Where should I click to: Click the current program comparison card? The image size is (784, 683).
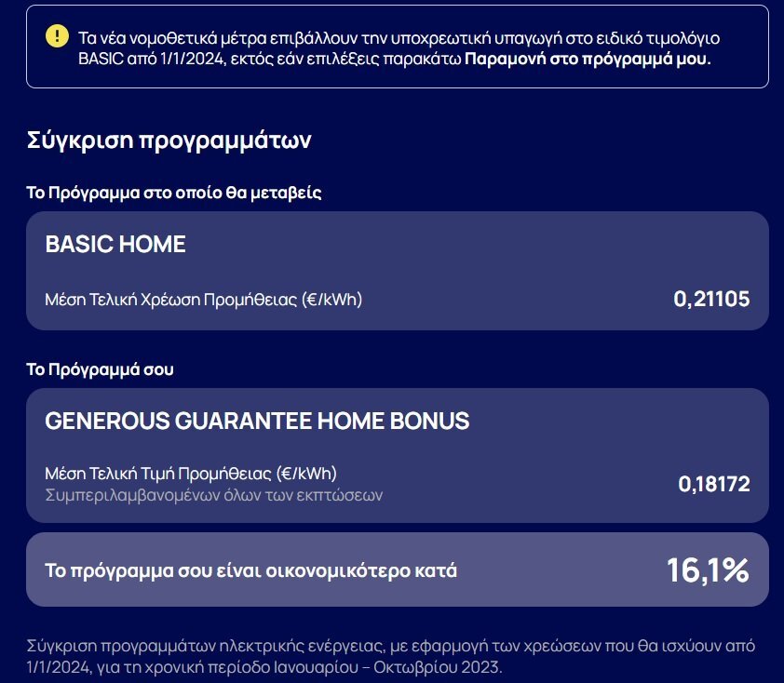click(398, 456)
